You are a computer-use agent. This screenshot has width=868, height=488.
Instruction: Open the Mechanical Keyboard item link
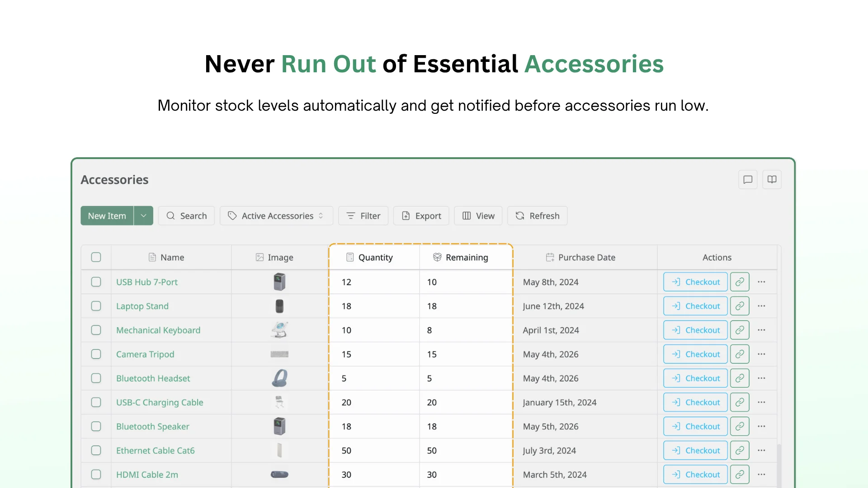pos(158,330)
